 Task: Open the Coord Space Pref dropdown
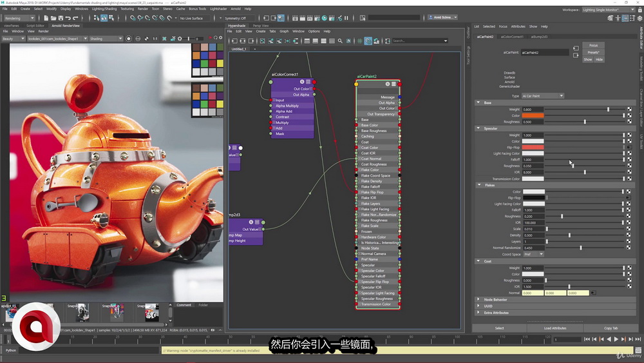[x=533, y=254]
